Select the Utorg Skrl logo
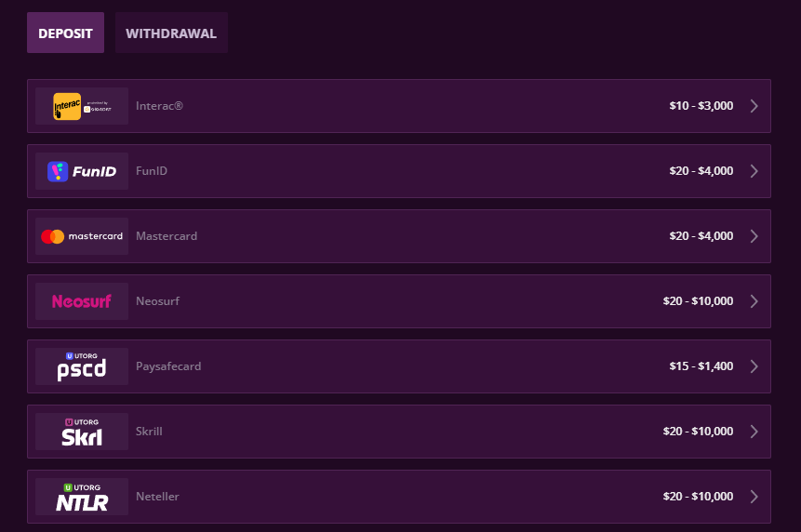801x532 pixels. point(82,432)
